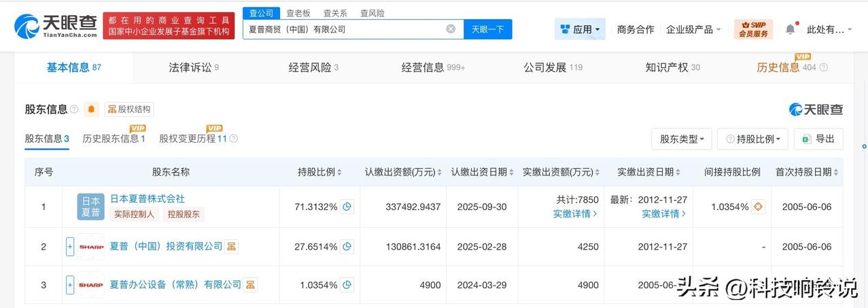868x308 pixels.
Task: Select the 股东信息 3 sub-tab
Action: pyautogui.click(x=47, y=139)
